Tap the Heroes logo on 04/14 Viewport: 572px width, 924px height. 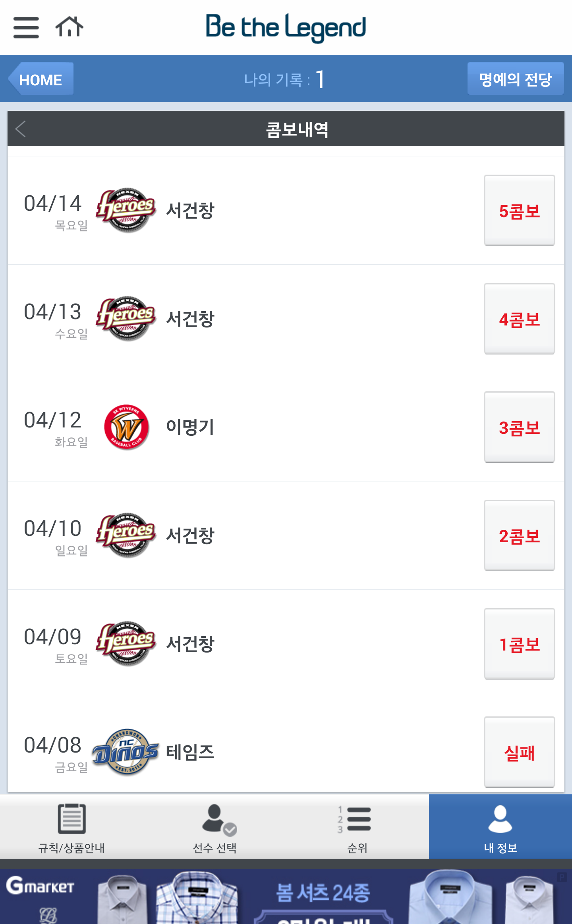pos(126,210)
